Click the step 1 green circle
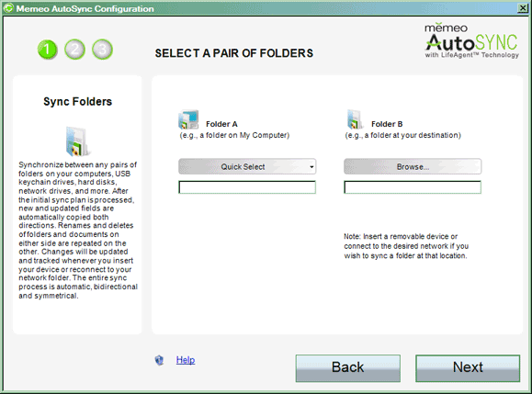 [x=48, y=50]
